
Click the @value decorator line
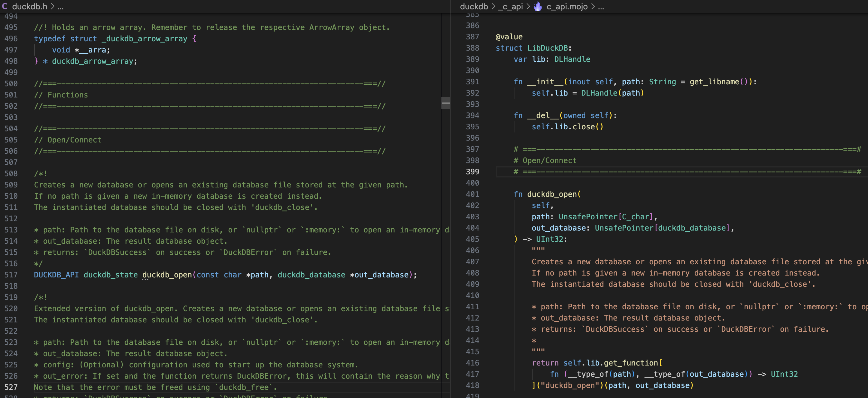coord(509,37)
